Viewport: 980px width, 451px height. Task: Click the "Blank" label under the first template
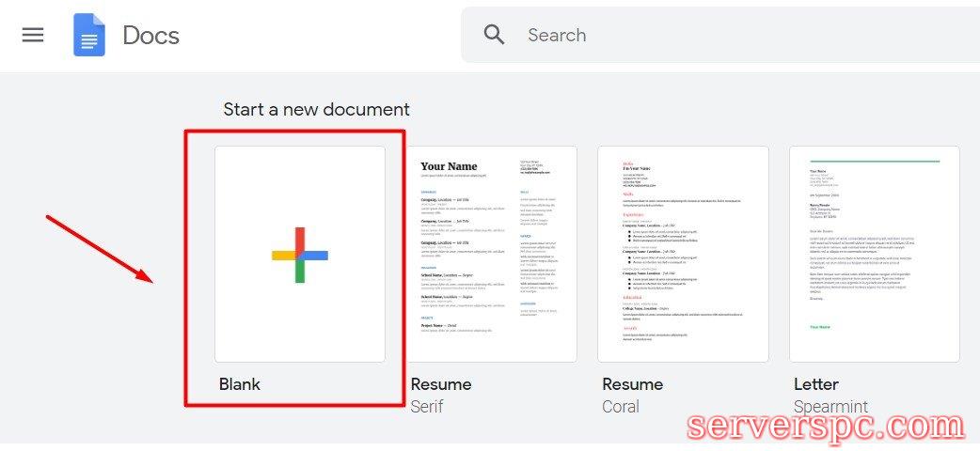pyautogui.click(x=240, y=384)
